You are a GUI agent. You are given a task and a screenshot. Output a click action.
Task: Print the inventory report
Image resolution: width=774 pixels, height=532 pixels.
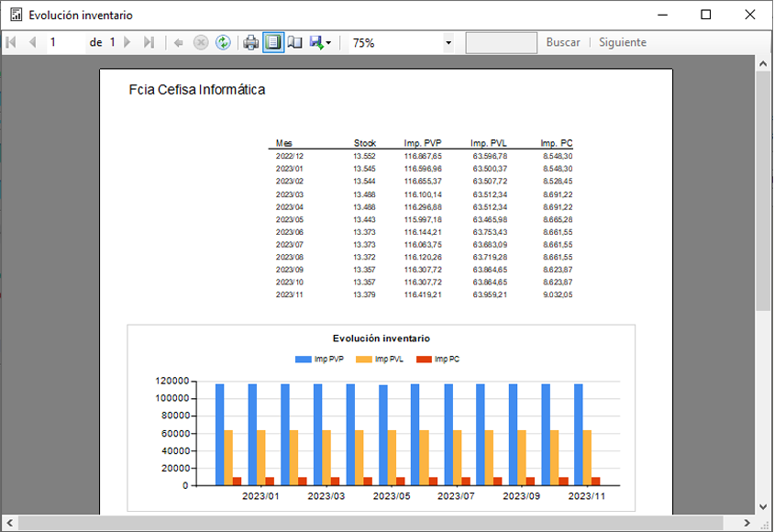[x=250, y=43]
